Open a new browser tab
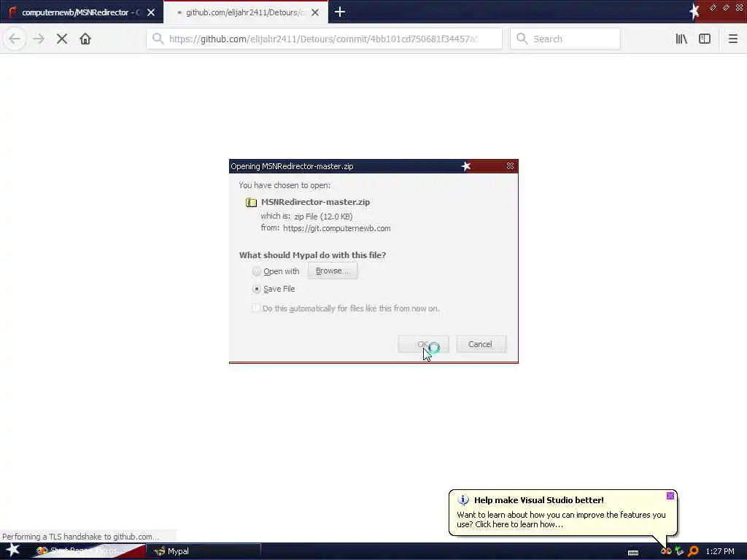The height and width of the screenshot is (560, 747). coord(340,12)
